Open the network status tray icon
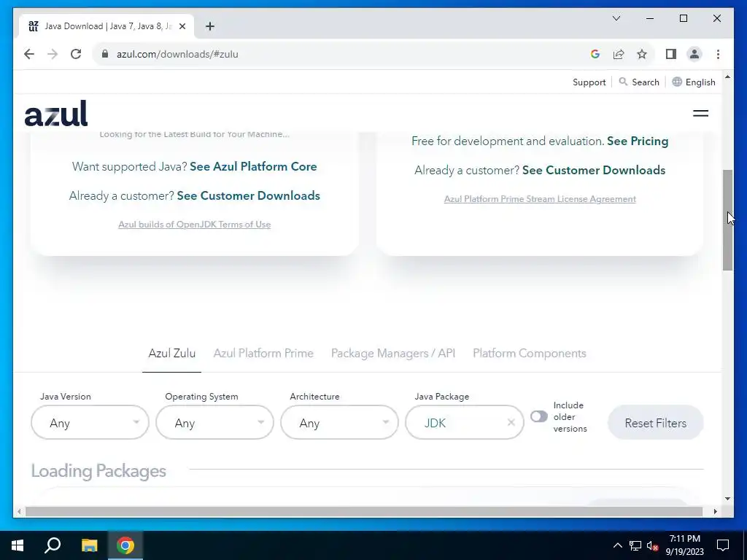The width and height of the screenshot is (747, 560). click(x=635, y=545)
